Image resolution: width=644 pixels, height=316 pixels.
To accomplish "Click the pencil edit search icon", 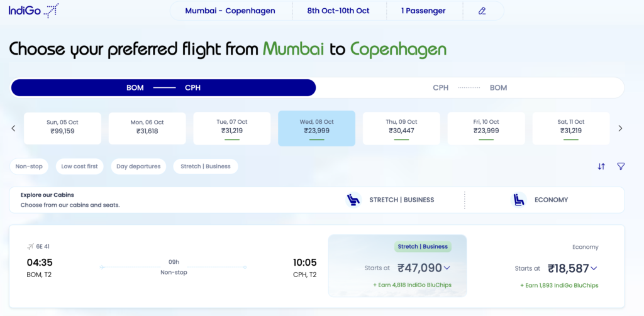I will pos(482,11).
